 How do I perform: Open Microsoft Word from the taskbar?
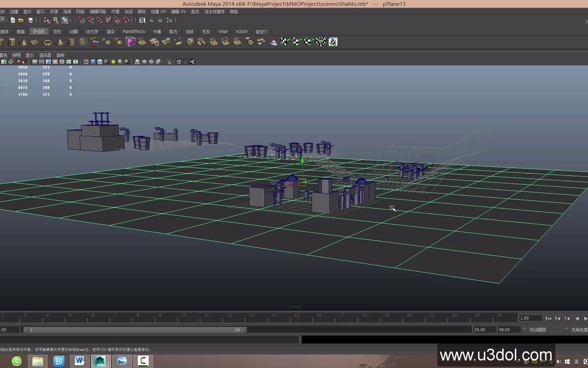80,361
